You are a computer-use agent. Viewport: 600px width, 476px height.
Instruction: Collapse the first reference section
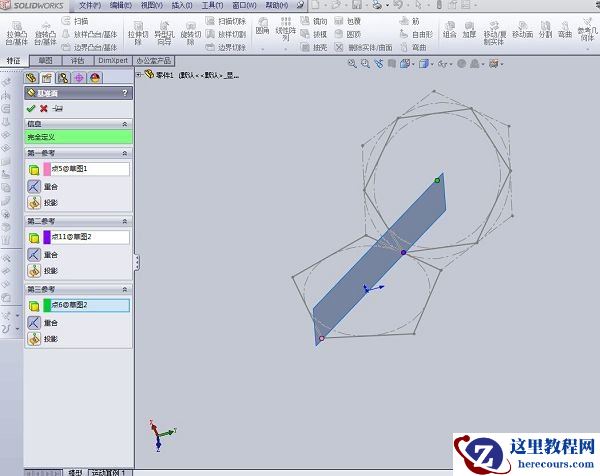[x=125, y=153]
